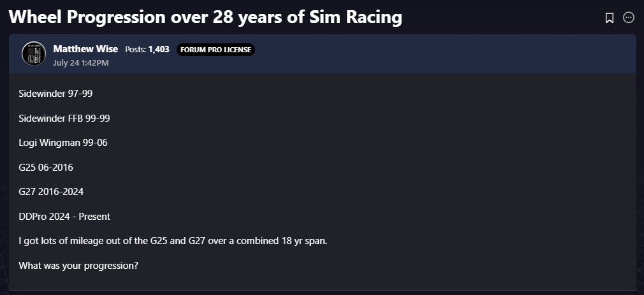Screen dimensions: 644x295
Task: Open the more options ellipsis menu
Action: tap(629, 18)
